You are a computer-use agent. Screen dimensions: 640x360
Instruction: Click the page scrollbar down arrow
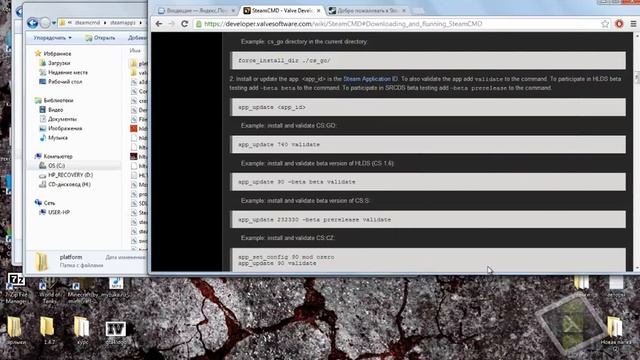click(x=637, y=268)
